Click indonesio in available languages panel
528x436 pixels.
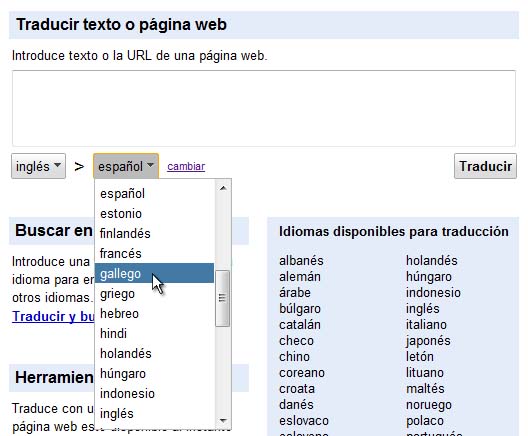coord(433,293)
